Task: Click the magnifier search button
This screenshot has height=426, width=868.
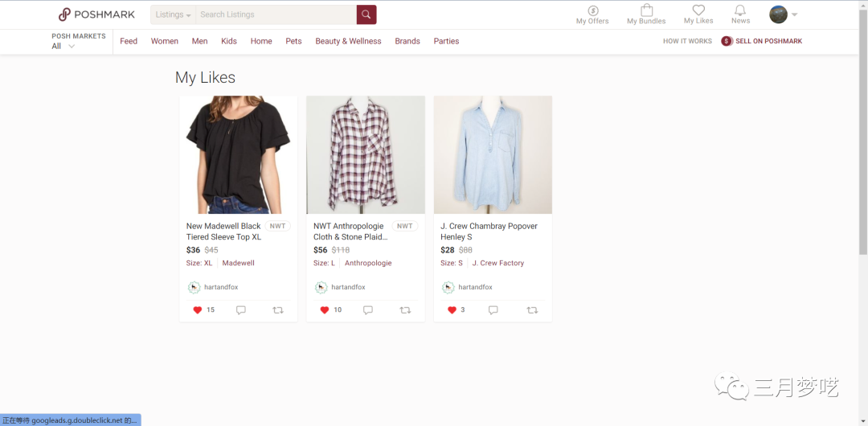Action: pos(366,14)
